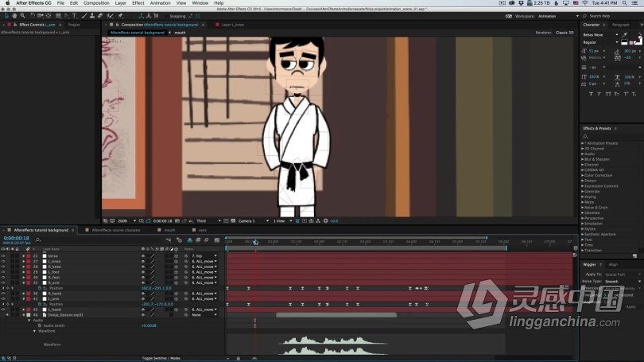Screen dimensions: 644x362
Task: Select the Hand tool
Action: coord(14,16)
